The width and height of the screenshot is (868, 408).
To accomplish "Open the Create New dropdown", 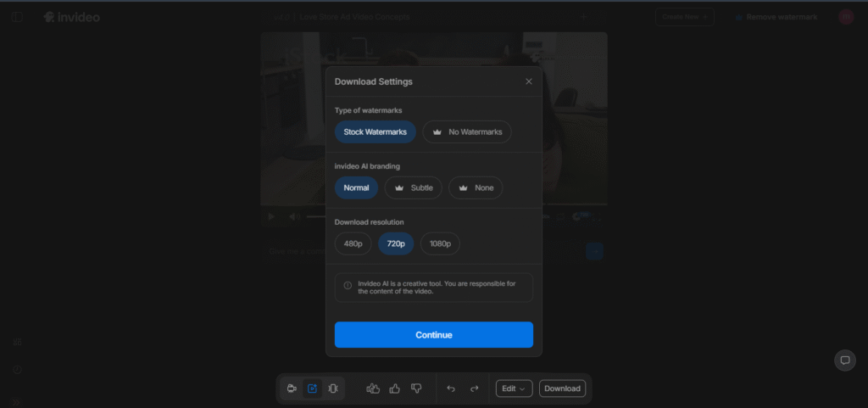I will point(683,17).
